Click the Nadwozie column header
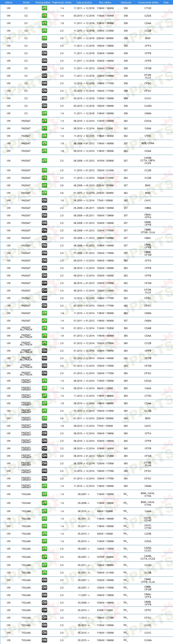Image resolution: width=173 pixels, height=644 pixels. (x=126, y=2)
